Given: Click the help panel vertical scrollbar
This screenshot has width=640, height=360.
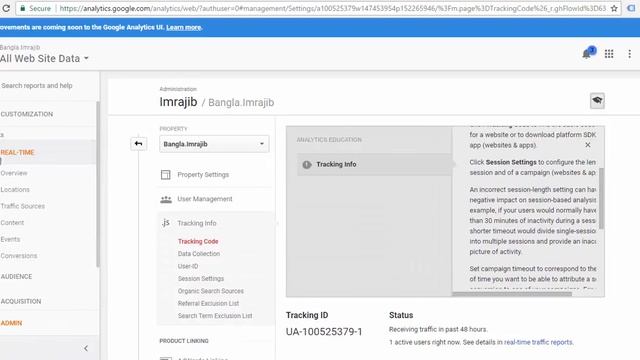Looking at the screenshot, I should tap(602, 198).
